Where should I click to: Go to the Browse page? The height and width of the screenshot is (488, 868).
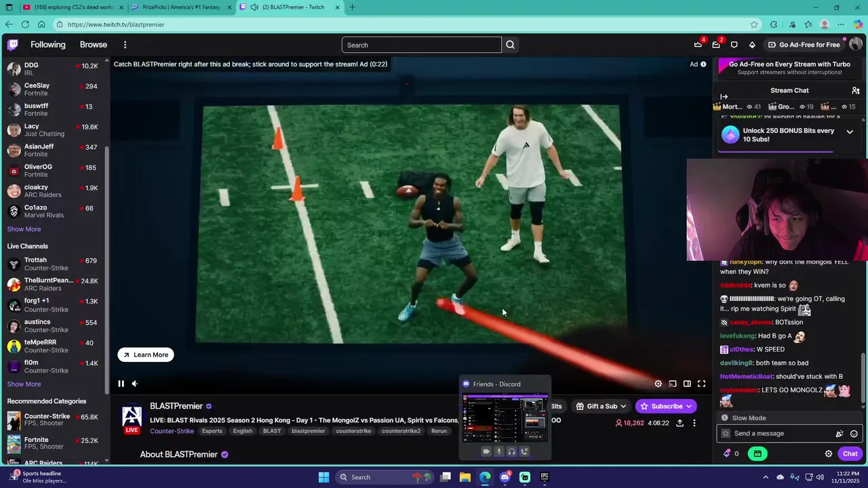click(x=94, y=45)
